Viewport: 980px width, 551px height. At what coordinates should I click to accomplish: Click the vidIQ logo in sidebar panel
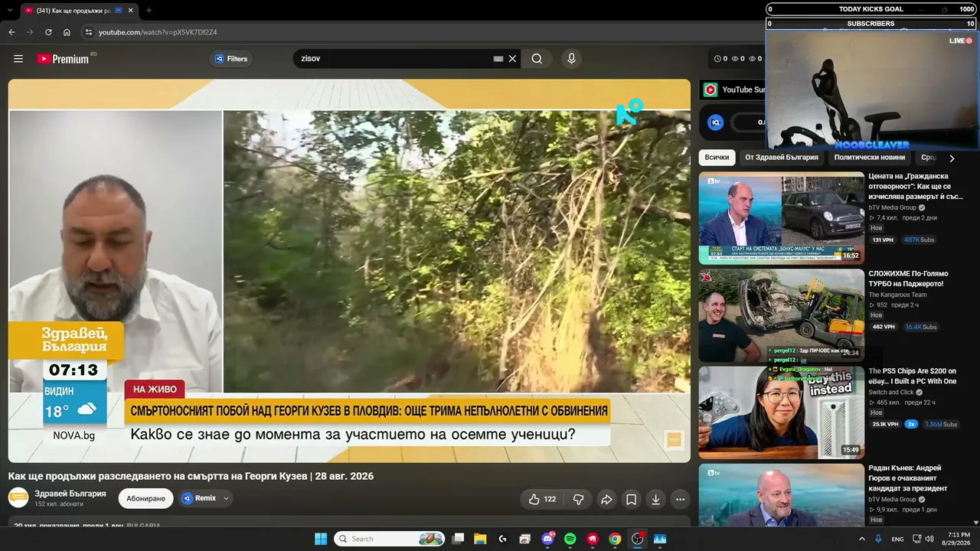pos(715,122)
